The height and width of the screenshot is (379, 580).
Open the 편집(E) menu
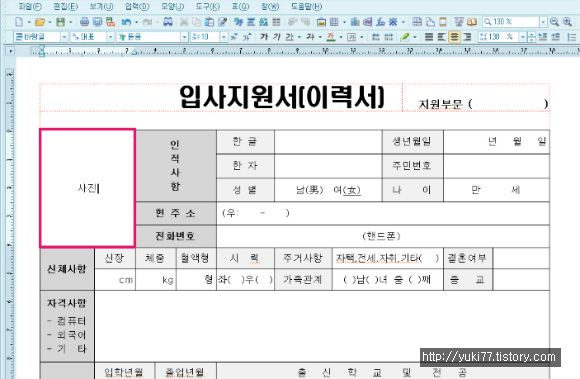click(x=65, y=6)
